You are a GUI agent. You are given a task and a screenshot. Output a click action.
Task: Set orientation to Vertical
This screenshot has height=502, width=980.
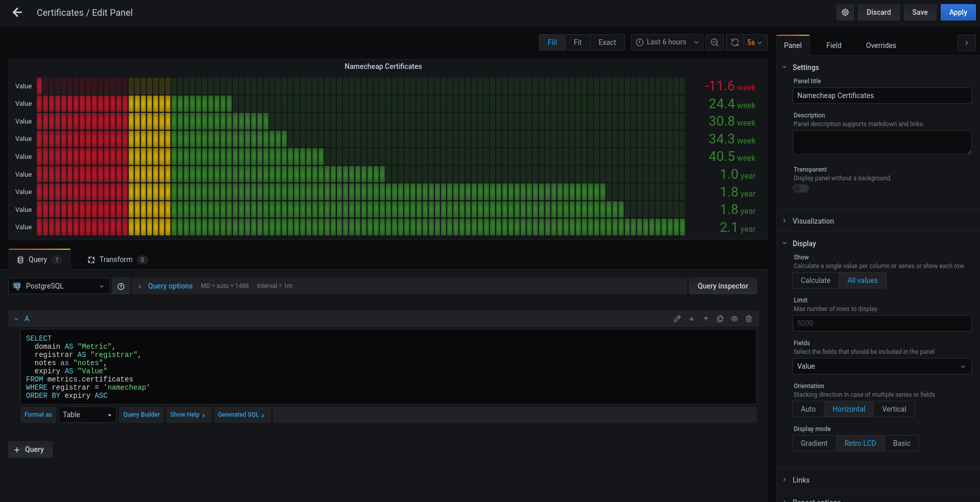coord(894,409)
